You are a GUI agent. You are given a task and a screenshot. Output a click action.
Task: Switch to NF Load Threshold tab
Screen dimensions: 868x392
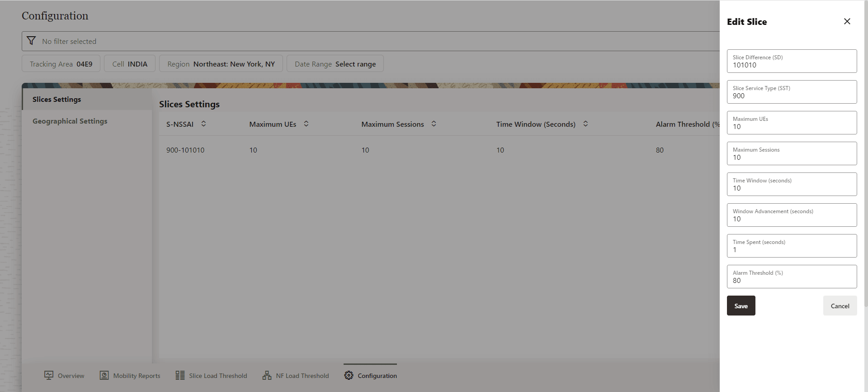pos(296,376)
